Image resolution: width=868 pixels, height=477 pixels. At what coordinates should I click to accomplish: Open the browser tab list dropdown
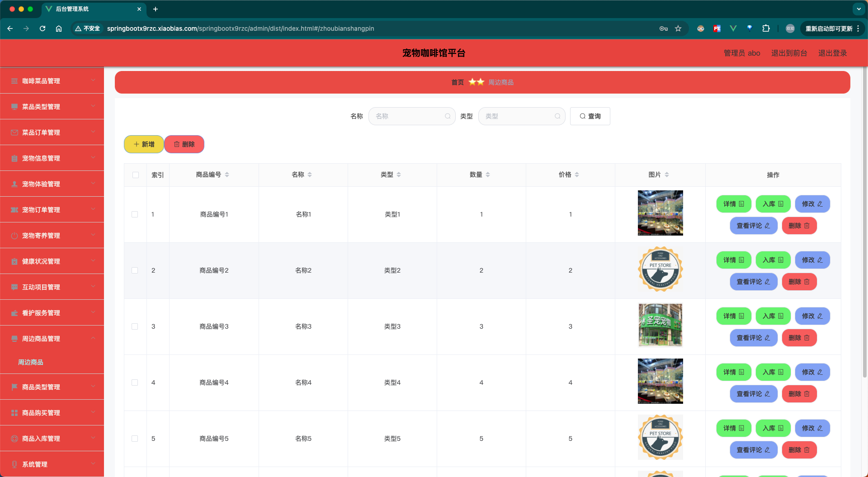859,9
